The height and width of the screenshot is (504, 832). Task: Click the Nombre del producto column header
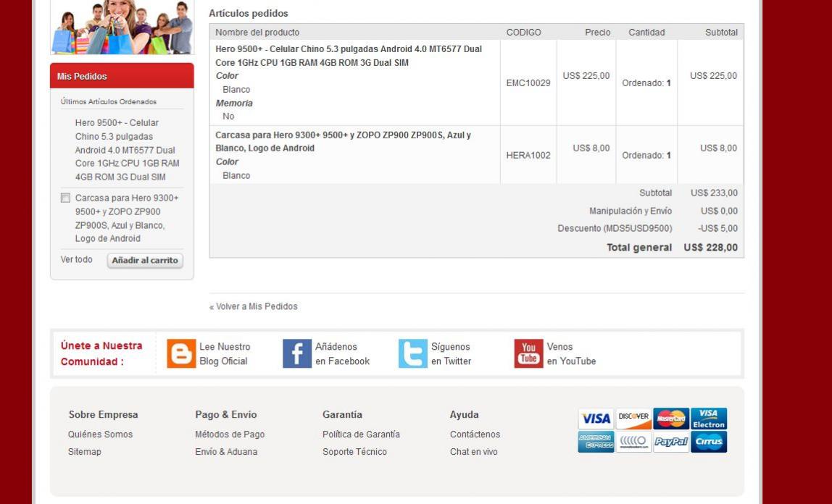257,33
